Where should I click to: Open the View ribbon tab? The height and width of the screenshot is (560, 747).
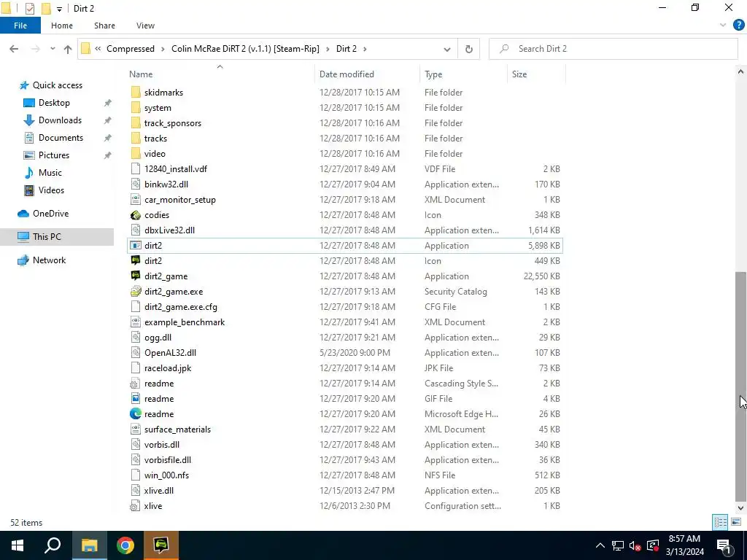[145, 26]
